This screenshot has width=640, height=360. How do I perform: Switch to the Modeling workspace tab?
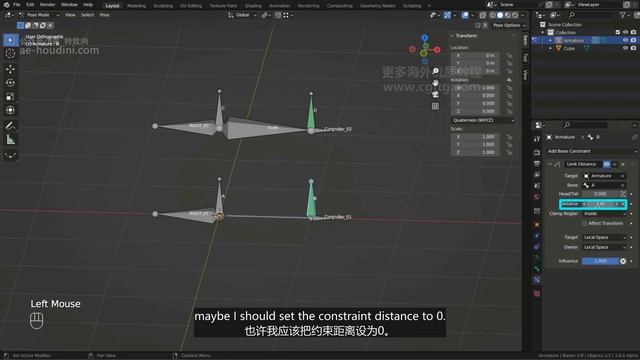(x=136, y=6)
